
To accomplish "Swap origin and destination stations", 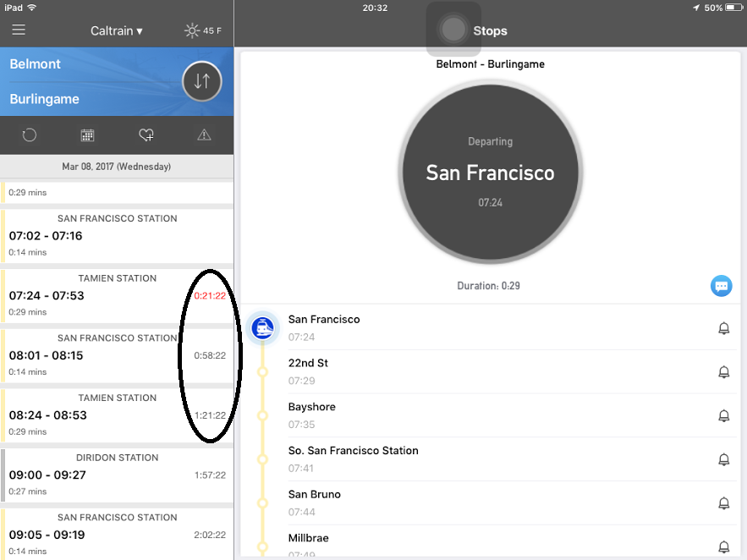I will point(202,81).
